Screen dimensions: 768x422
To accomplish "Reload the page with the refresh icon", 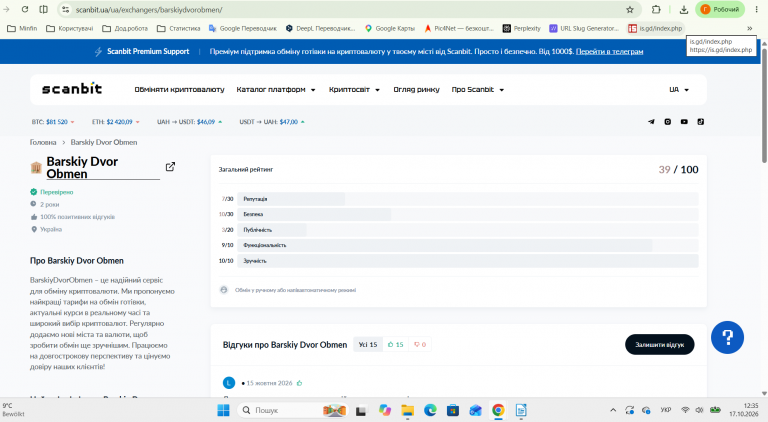I will pyautogui.click(x=25, y=9).
